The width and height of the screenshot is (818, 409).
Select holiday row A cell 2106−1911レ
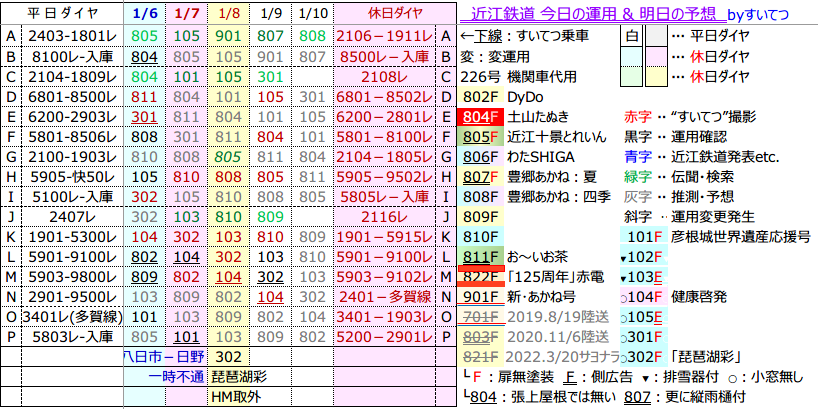point(384,36)
